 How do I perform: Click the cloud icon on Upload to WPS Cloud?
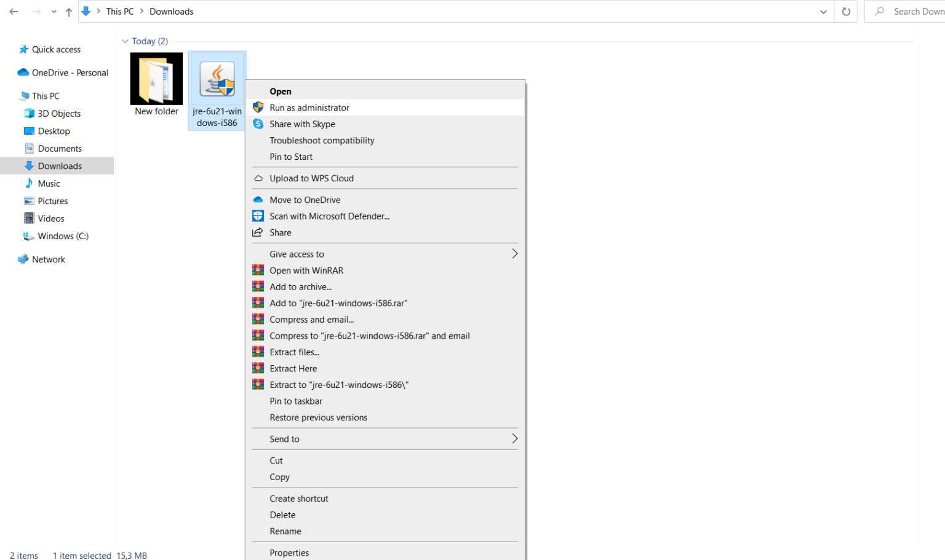(x=258, y=178)
